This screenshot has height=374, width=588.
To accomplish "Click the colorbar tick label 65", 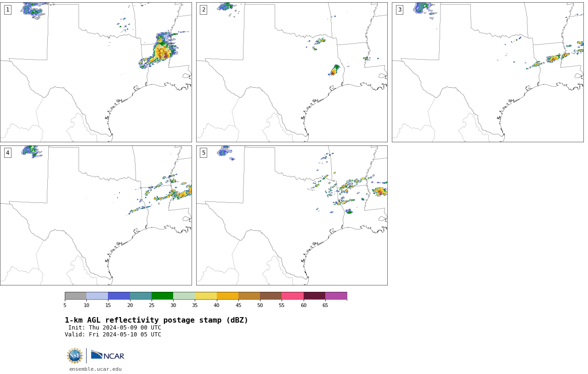I will coord(325,305).
